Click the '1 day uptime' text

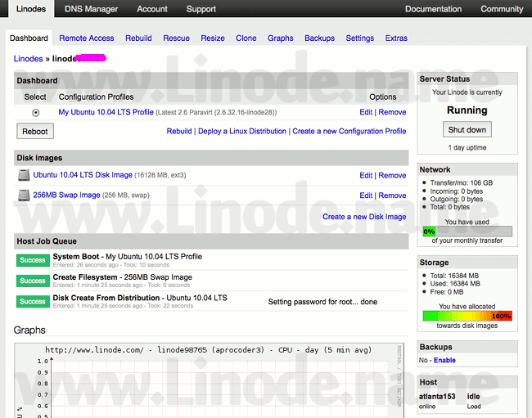[x=467, y=147]
